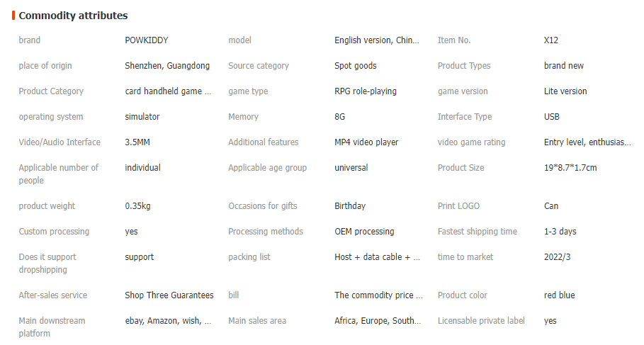Click MP4 video player feature

(366, 142)
